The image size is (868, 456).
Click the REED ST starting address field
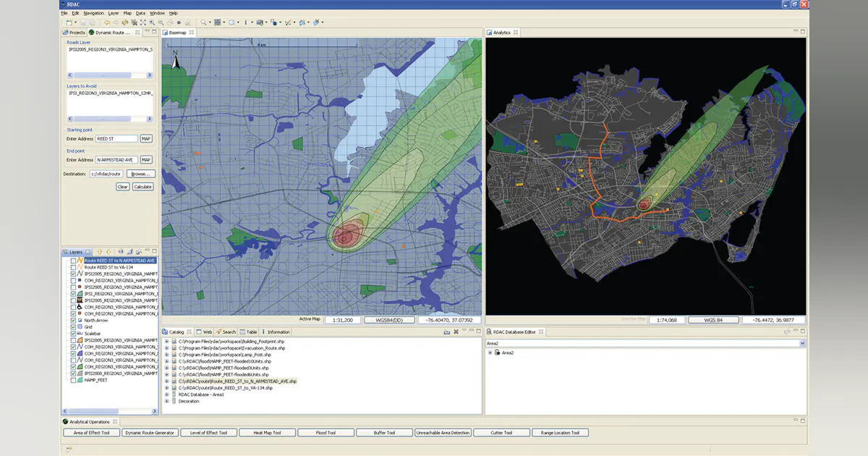(x=116, y=139)
